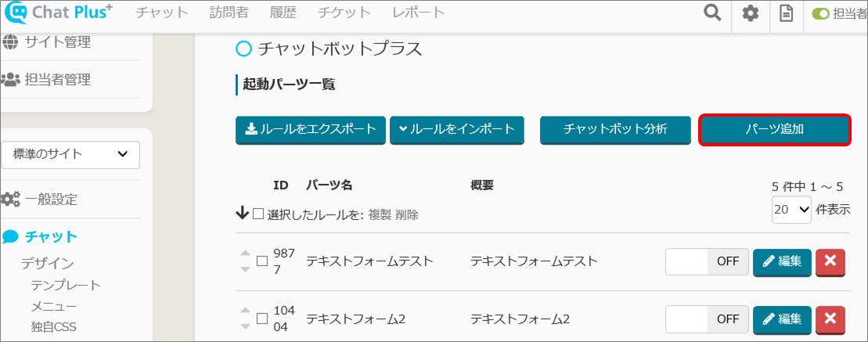Move テキストフォーム2 row down arrow
The image size is (868, 342).
pos(245,326)
